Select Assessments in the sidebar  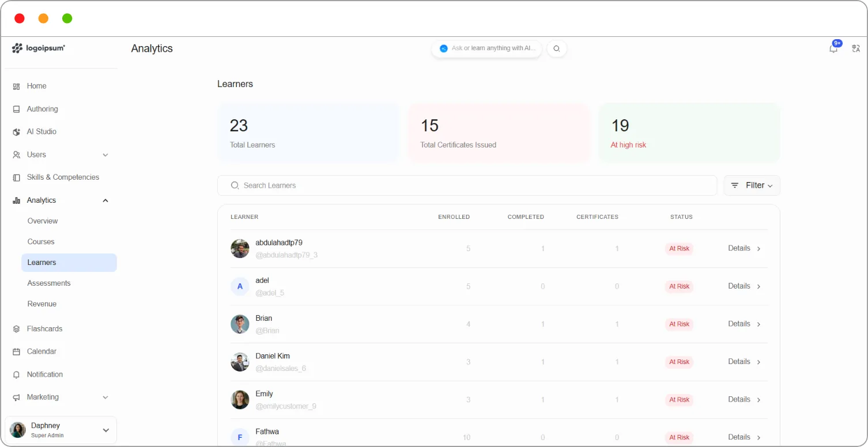(49, 283)
